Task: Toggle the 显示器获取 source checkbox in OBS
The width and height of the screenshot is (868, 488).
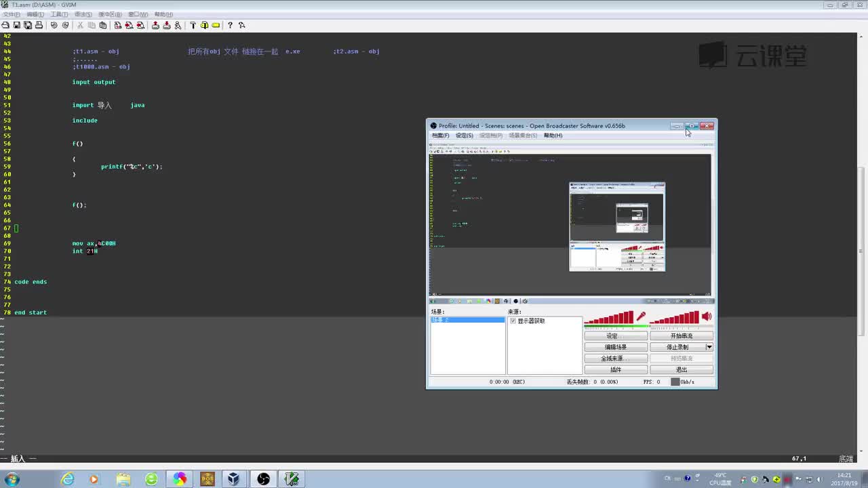Action: pyautogui.click(x=513, y=321)
